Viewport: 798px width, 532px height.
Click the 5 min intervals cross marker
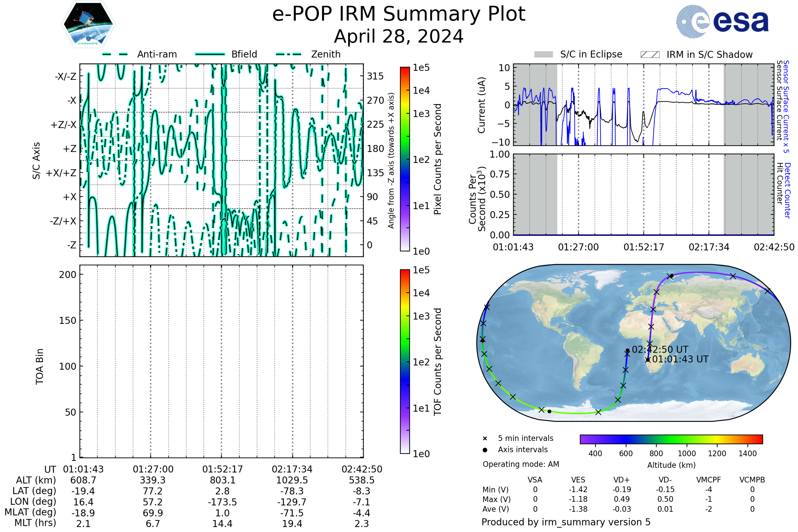point(485,439)
